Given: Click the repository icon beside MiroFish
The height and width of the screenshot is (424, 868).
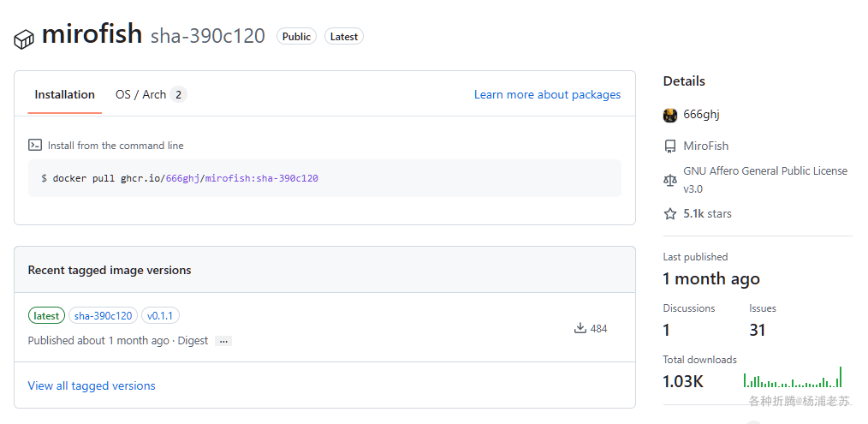Looking at the screenshot, I should pos(670,146).
